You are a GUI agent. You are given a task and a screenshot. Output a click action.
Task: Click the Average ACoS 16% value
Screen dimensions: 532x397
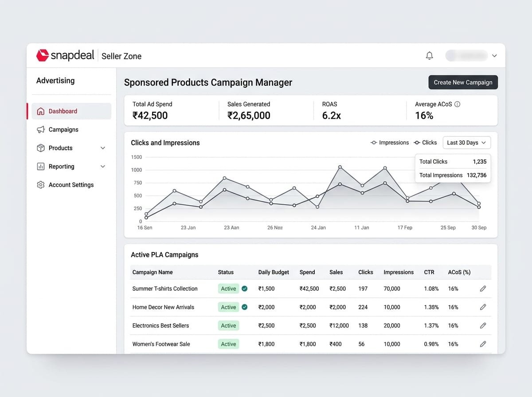[x=424, y=116]
